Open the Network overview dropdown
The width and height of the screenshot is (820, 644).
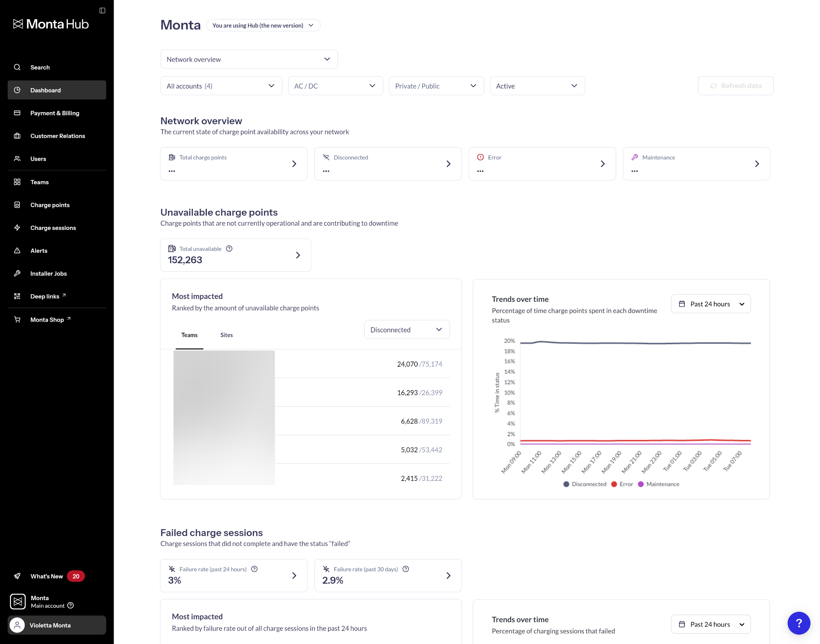(249, 59)
